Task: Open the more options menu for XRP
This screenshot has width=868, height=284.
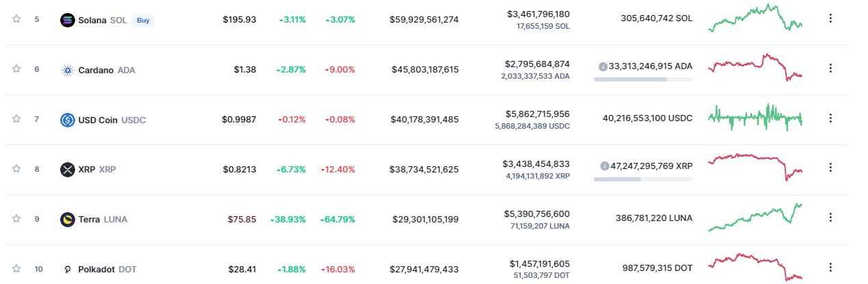Action: click(x=830, y=167)
